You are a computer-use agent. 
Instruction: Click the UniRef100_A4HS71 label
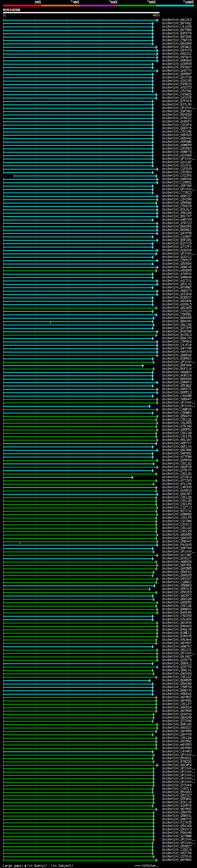[177, 389]
